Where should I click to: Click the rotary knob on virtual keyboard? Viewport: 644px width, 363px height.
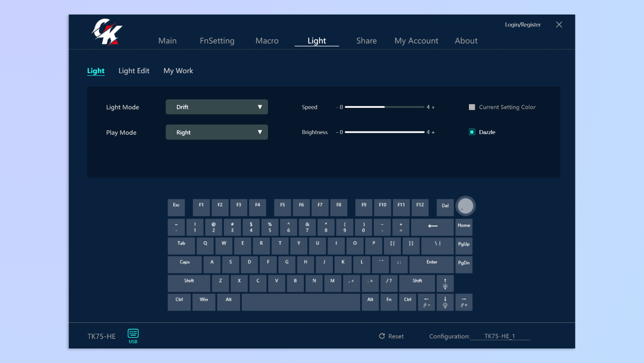click(x=465, y=206)
